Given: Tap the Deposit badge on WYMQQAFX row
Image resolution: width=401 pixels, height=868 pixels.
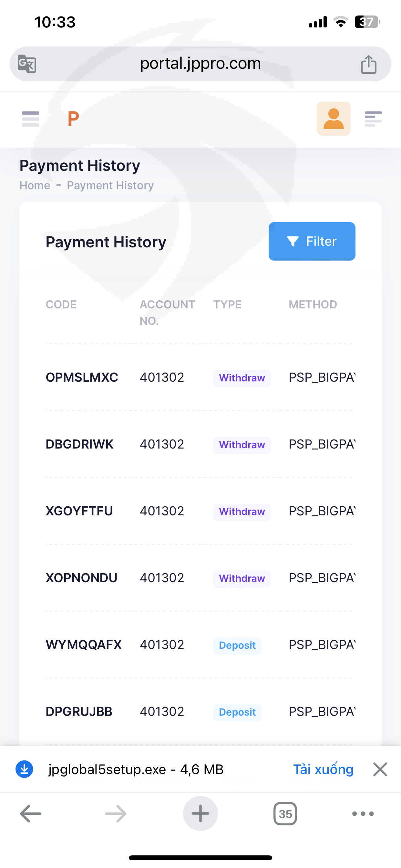Looking at the screenshot, I should 237,645.
